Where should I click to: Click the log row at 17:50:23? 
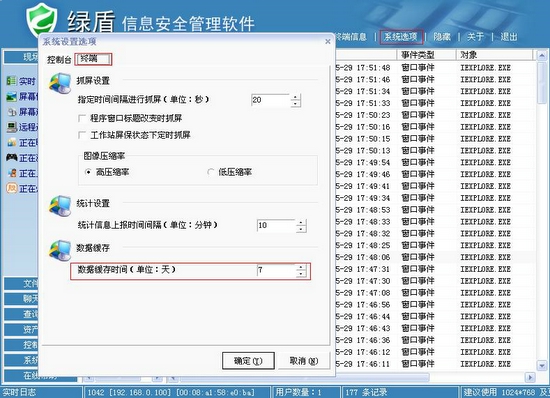tap(436, 115)
